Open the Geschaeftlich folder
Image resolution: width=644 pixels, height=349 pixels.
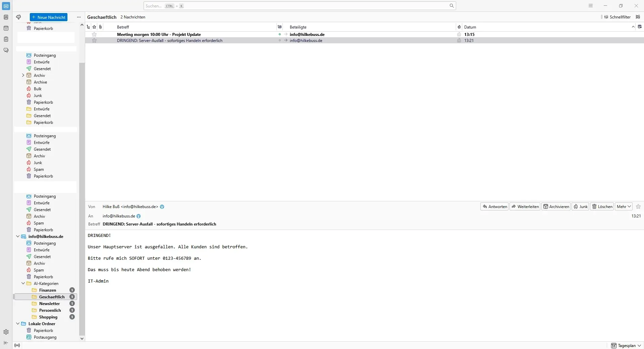[46, 297]
